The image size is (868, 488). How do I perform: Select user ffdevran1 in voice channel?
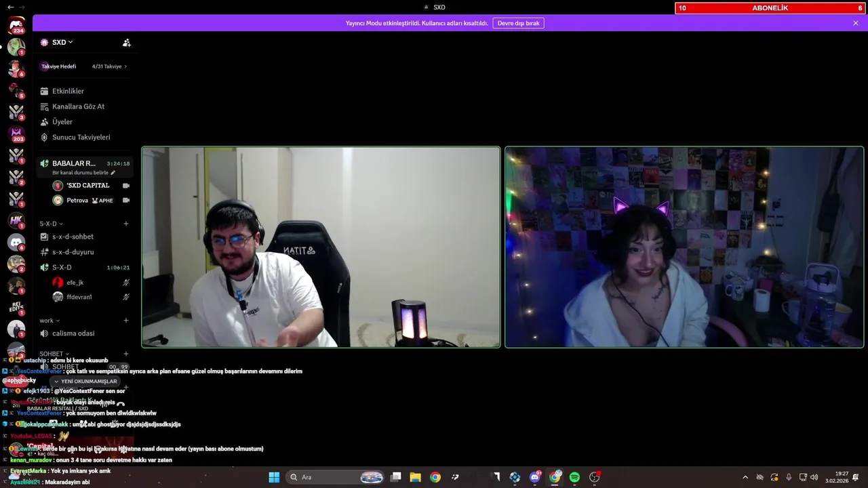pyautogui.click(x=79, y=297)
